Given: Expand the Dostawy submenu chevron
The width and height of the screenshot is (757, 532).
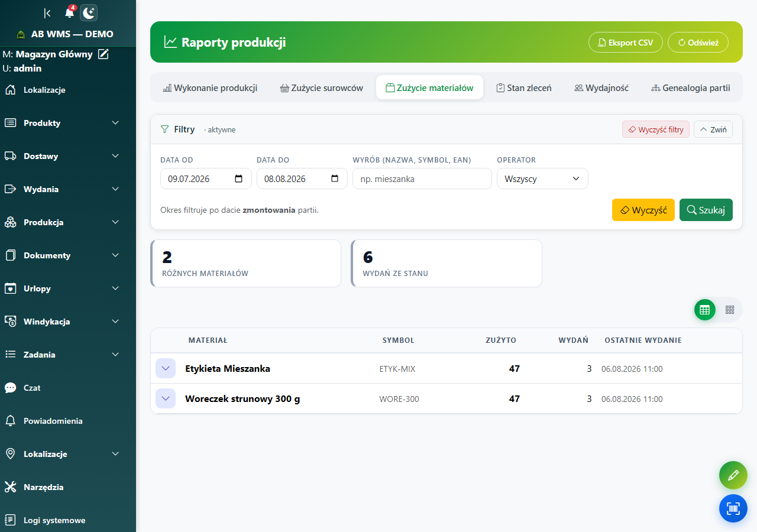Looking at the screenshot, I should (x=115, y=156).
